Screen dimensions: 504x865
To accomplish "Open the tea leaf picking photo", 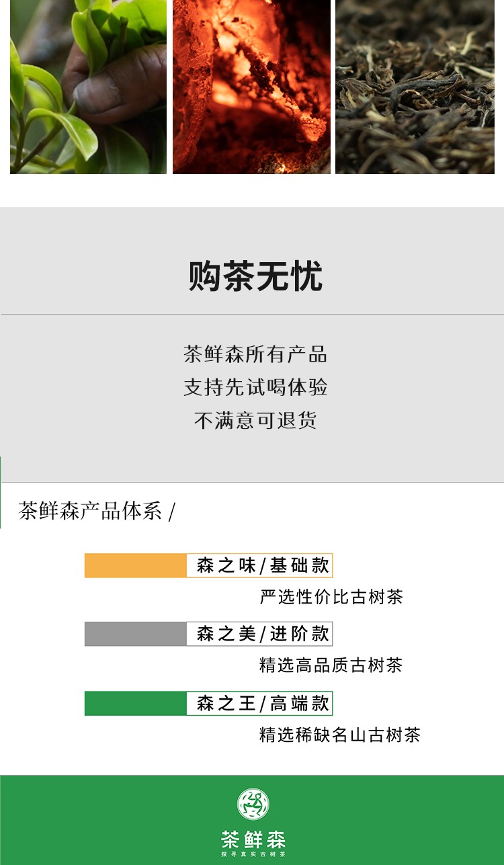I will (x=88, y=87).
